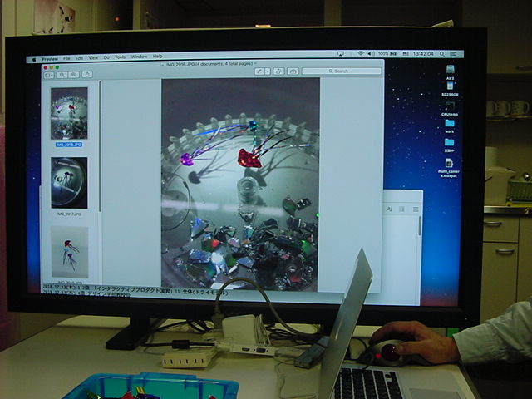Open Notification Center list icon
The height and width of the screenshot is (399, 532).
click(454, 53)
